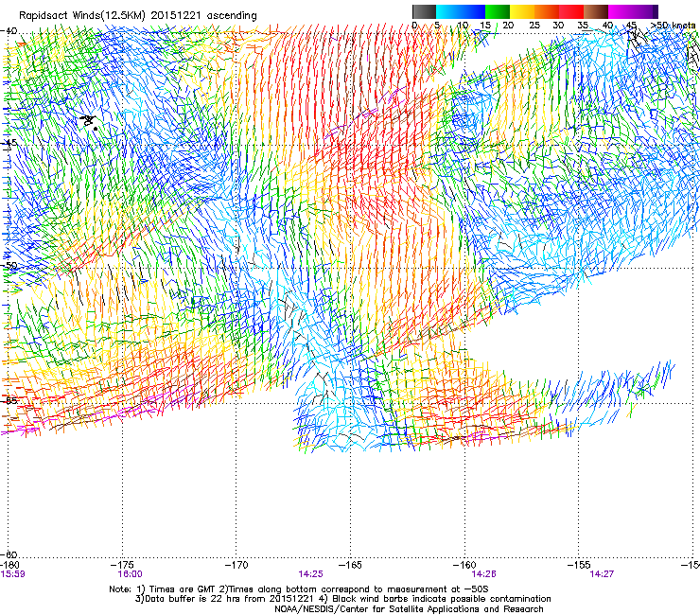Viewport: 700px width, 615px height.
Task: Click the purple '14:25' time label
Action: pos(310,574)
